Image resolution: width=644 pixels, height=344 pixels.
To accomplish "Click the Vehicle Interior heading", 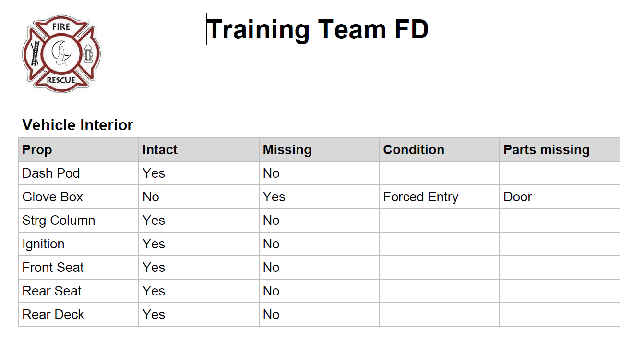I will click(x=78, y=125).
